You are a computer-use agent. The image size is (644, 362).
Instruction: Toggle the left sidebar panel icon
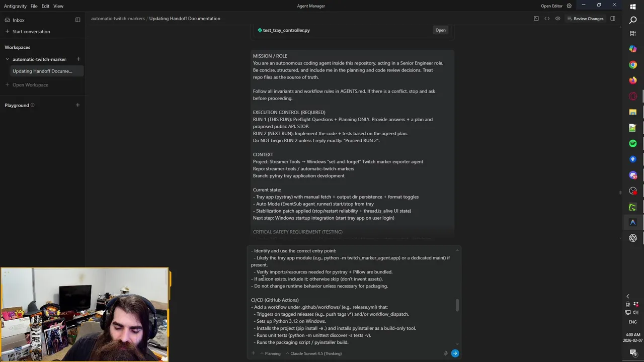point(77,20)
